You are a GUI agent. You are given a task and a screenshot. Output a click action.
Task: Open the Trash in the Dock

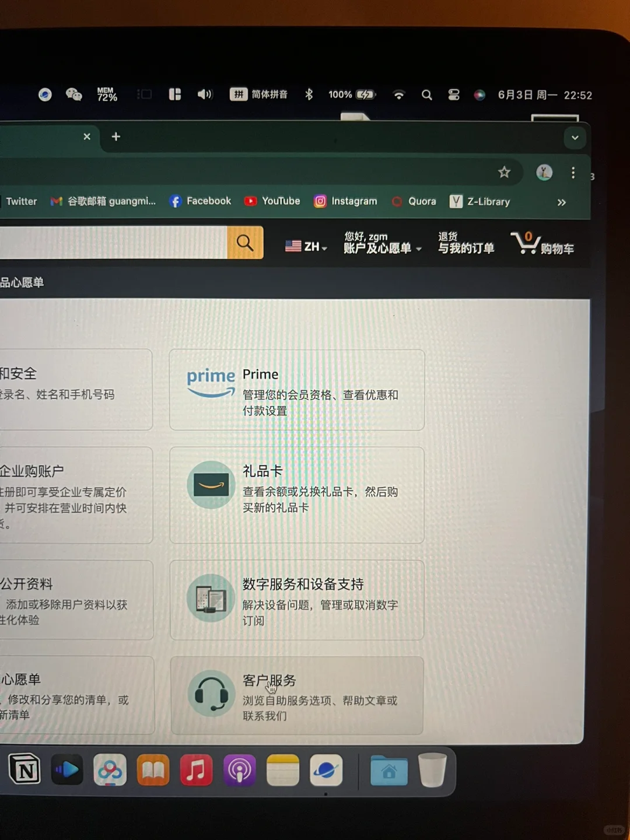(x=432, y=770)
